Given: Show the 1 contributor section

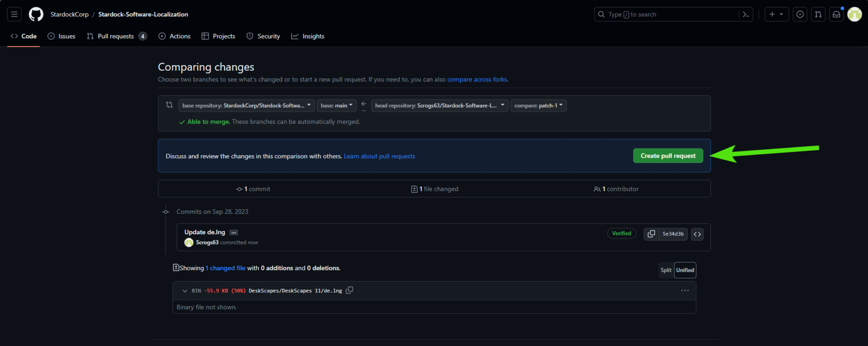Looking at the screenshot, I should point(616,189).
